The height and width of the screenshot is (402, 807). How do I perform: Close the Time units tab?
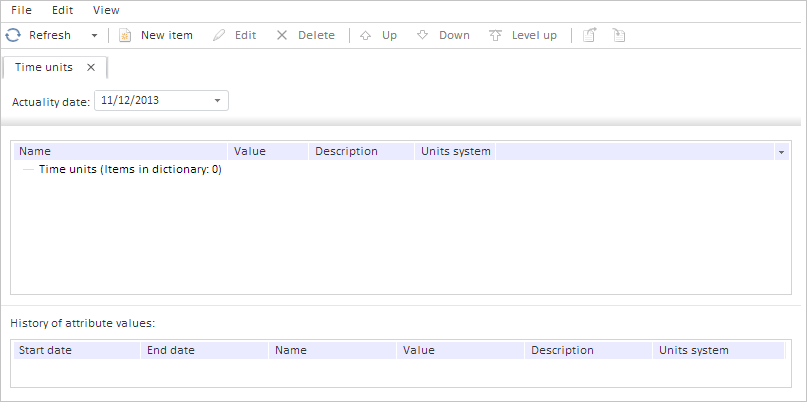[91, 67]
